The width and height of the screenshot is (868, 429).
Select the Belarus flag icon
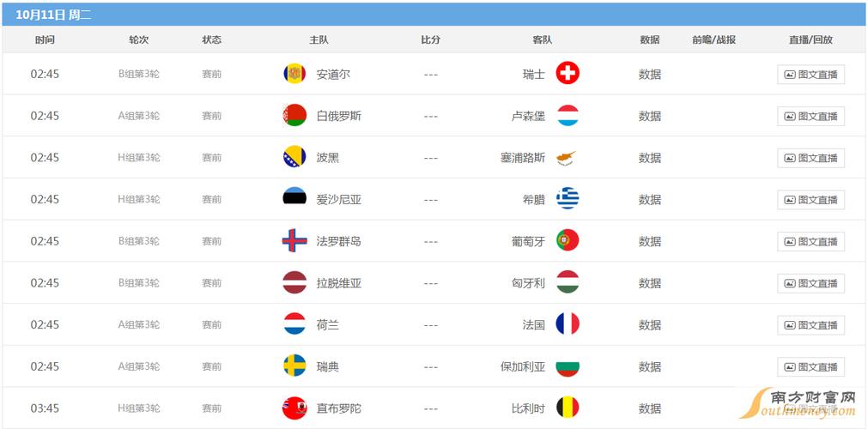click(294, 115)
